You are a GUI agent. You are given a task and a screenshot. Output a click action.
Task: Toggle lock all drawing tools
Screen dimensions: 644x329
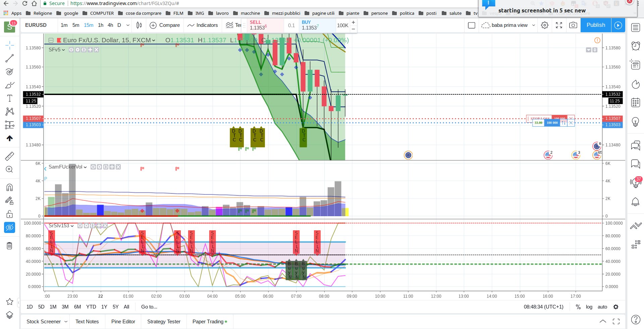(x=9, y=214)
